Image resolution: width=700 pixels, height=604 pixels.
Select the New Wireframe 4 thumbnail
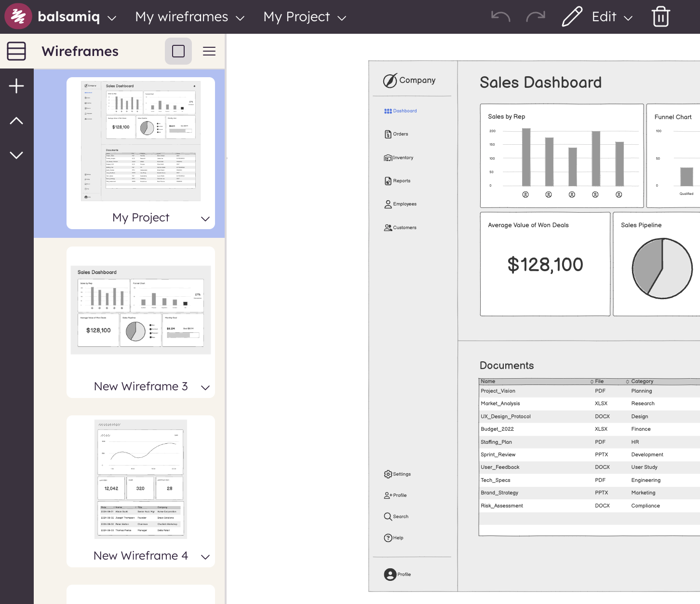(141, 479)
